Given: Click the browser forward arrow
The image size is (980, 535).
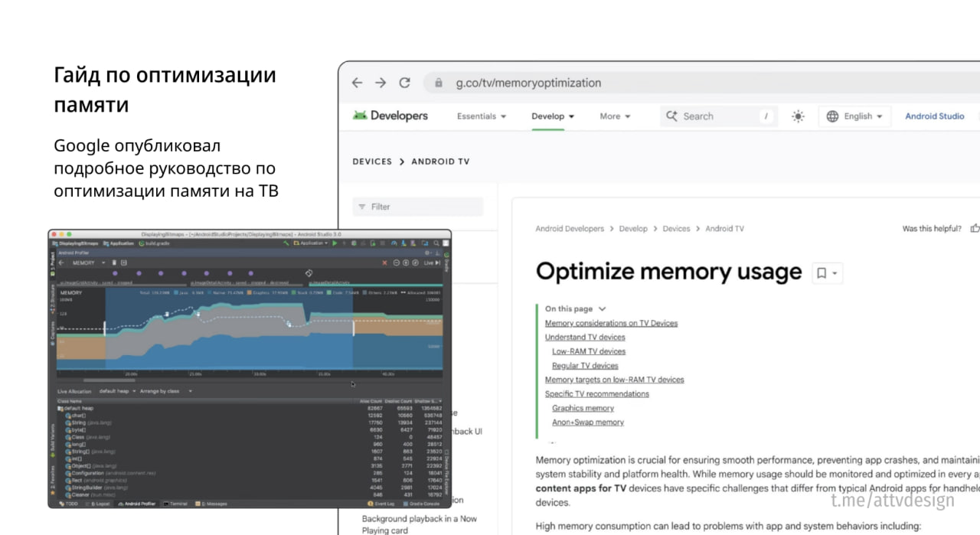Looking at the screenshot, I should point(381,83).
